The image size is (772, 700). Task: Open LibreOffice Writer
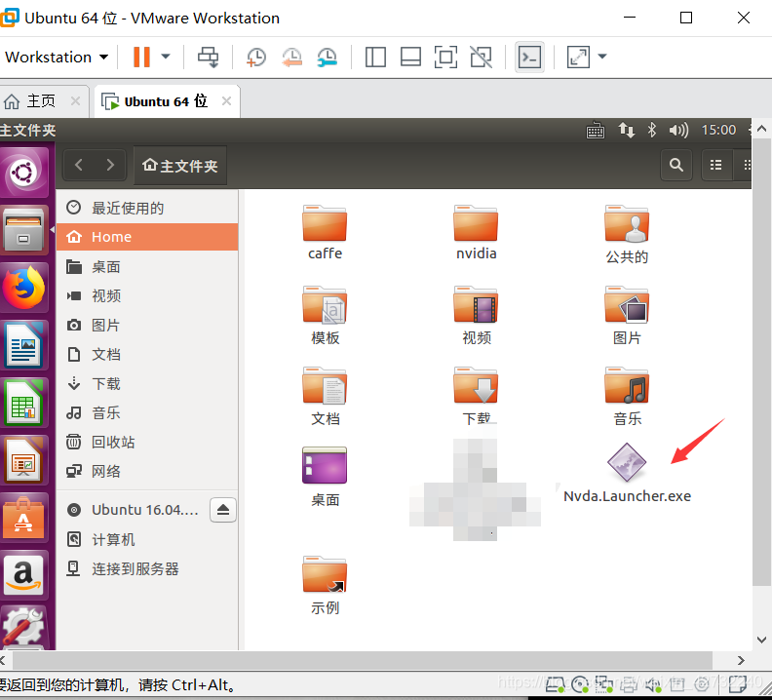click(23, 345)
